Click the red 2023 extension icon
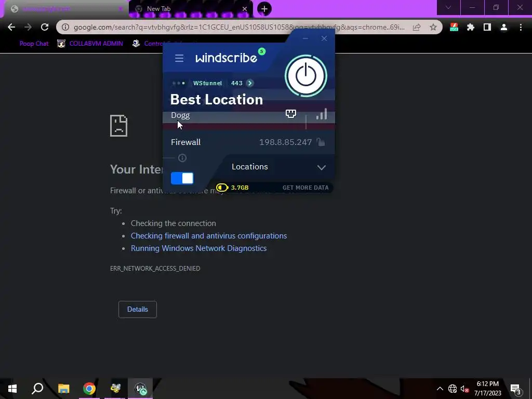Image resolution: width=532 pixels, height=399 pixels. tap(454, 27)
